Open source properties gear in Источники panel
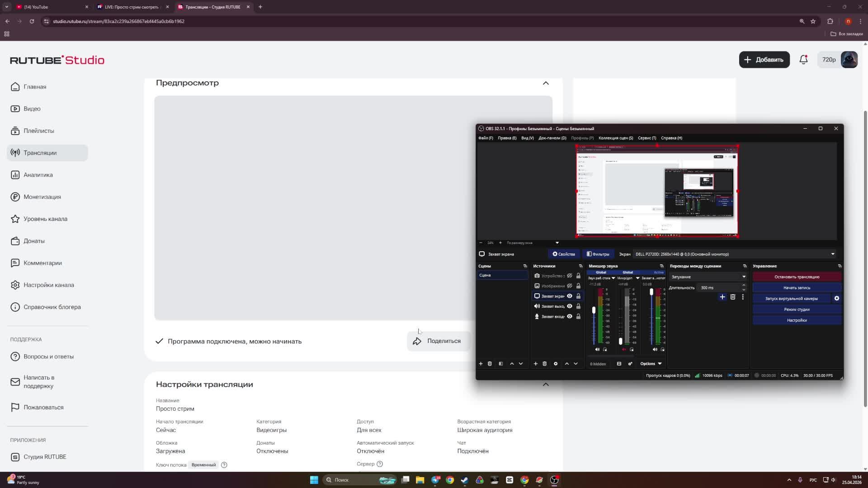 click(x=556, y=364)
